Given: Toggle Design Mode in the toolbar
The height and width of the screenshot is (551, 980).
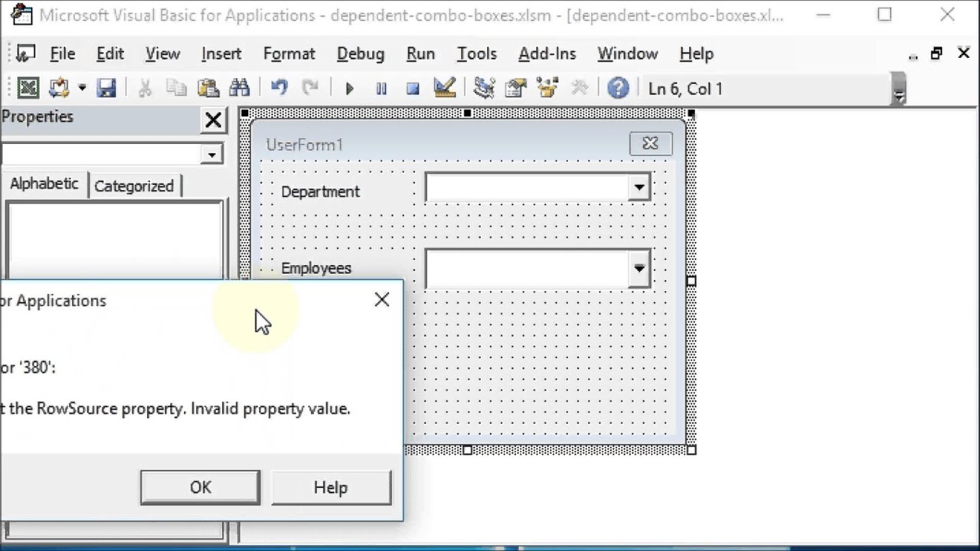Looking at the screenshot, I should (445, 88).
